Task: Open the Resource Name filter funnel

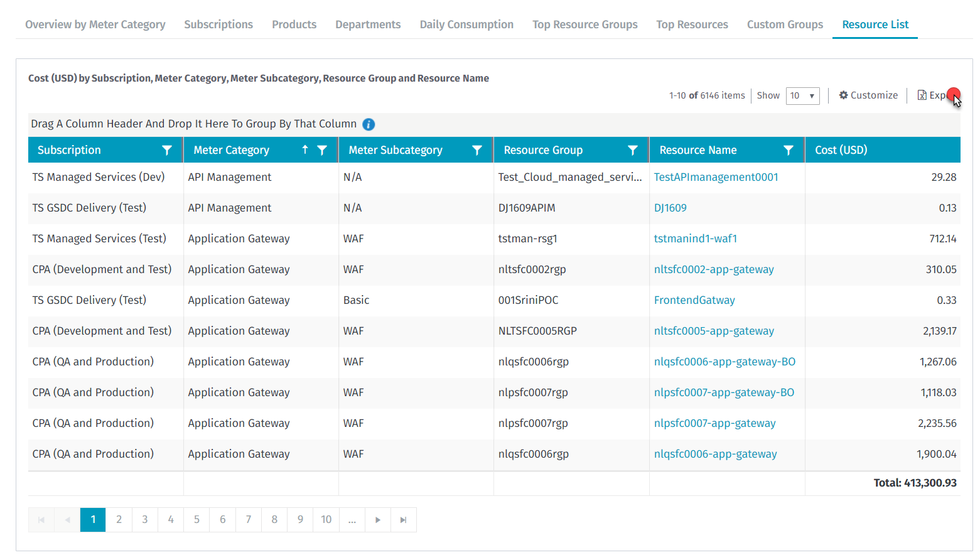Action: coord(789,150)
